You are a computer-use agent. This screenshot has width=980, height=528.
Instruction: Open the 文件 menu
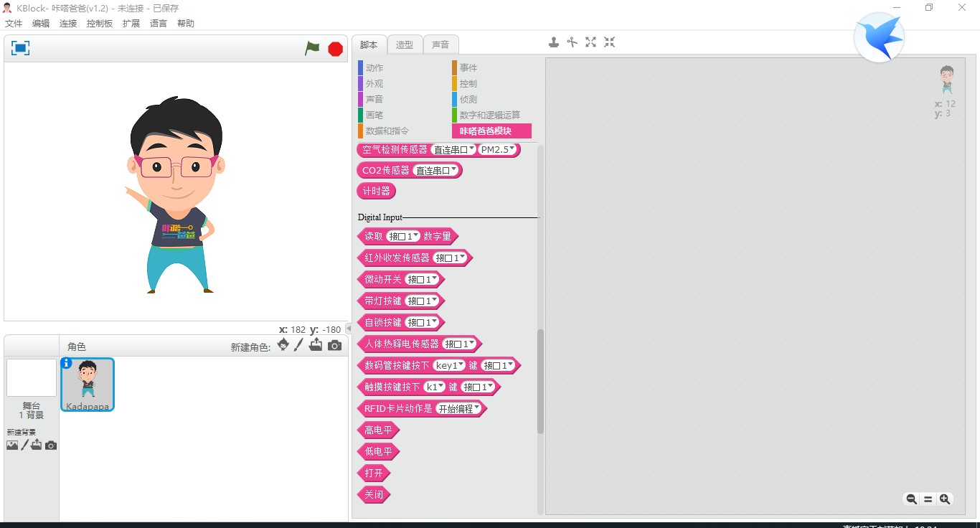pyautogui.click(x=14, y=23)
